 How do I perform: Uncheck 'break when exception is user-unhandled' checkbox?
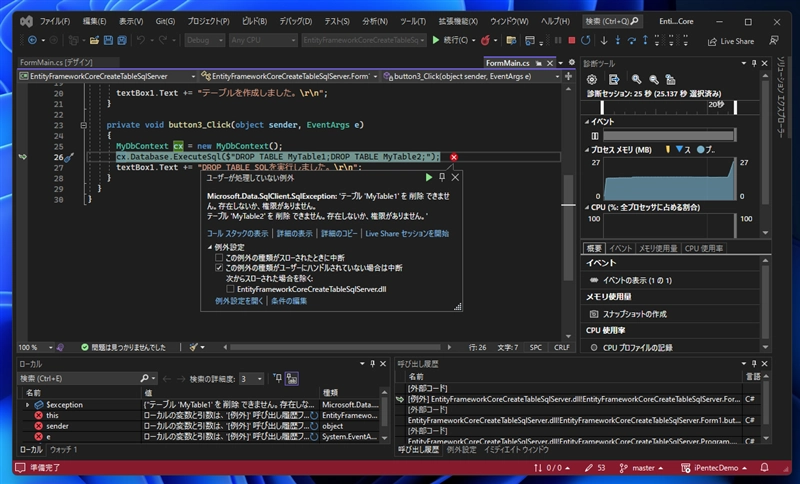pyautogui.click(x=219, y=268)
